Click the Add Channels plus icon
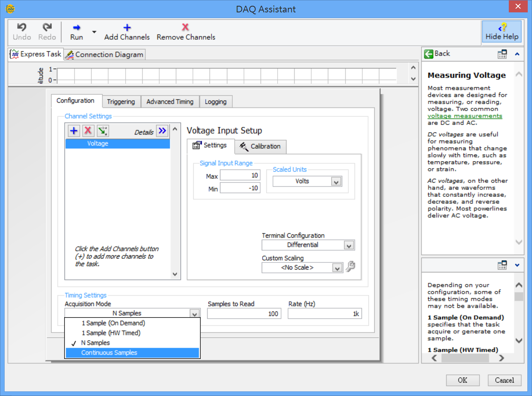This screenshot has height=396, width=532. point(126,27)
